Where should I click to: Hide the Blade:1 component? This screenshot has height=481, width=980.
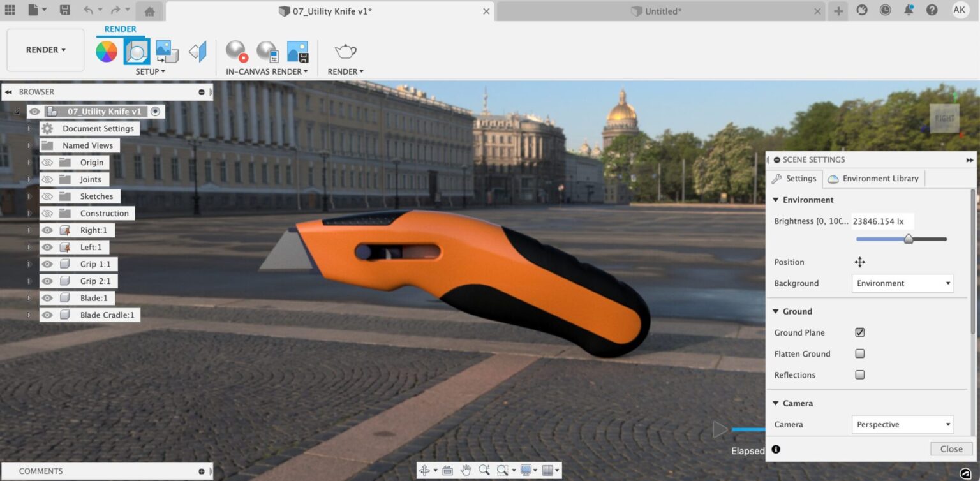(x=47, y=298)
